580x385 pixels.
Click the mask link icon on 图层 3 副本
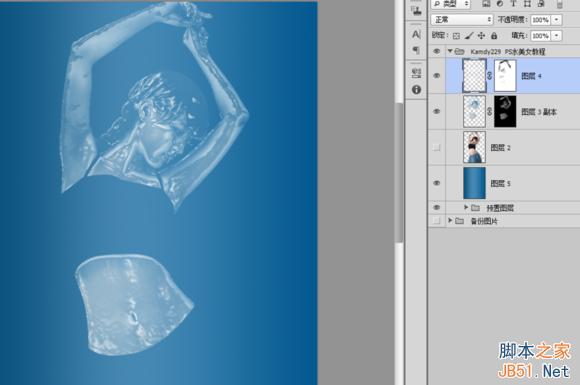pyautogui.click(x=489, y=111)
